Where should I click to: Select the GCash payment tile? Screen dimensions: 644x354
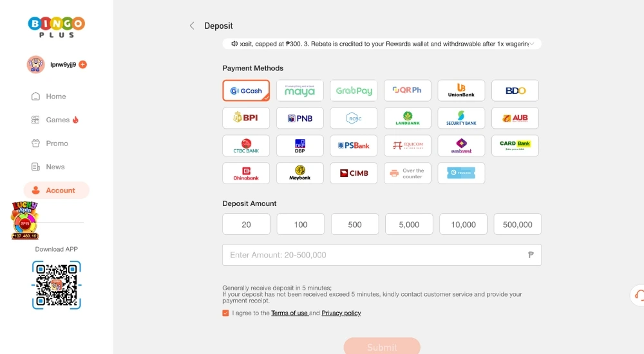246,90
